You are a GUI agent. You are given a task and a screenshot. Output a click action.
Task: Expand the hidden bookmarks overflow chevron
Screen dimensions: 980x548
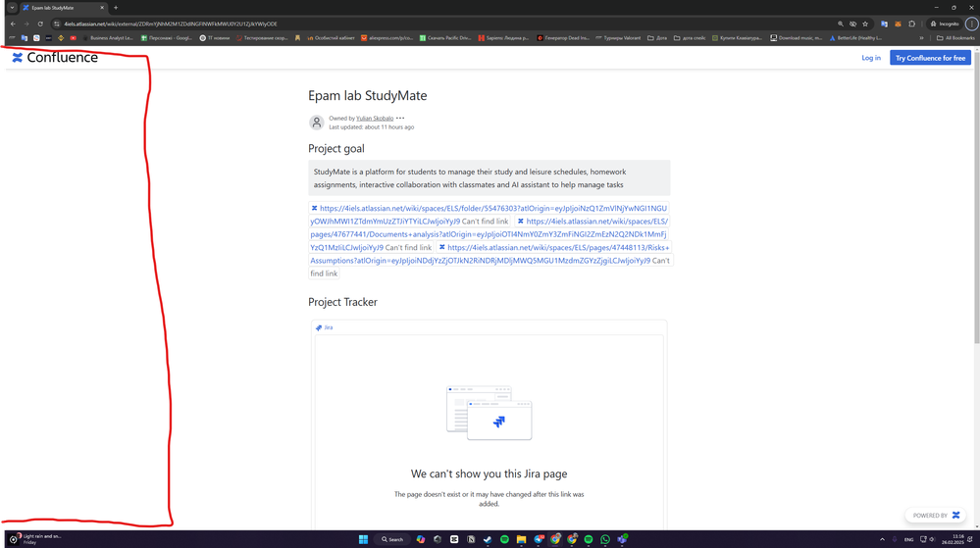pyautogui.click(x=921, y=38)
